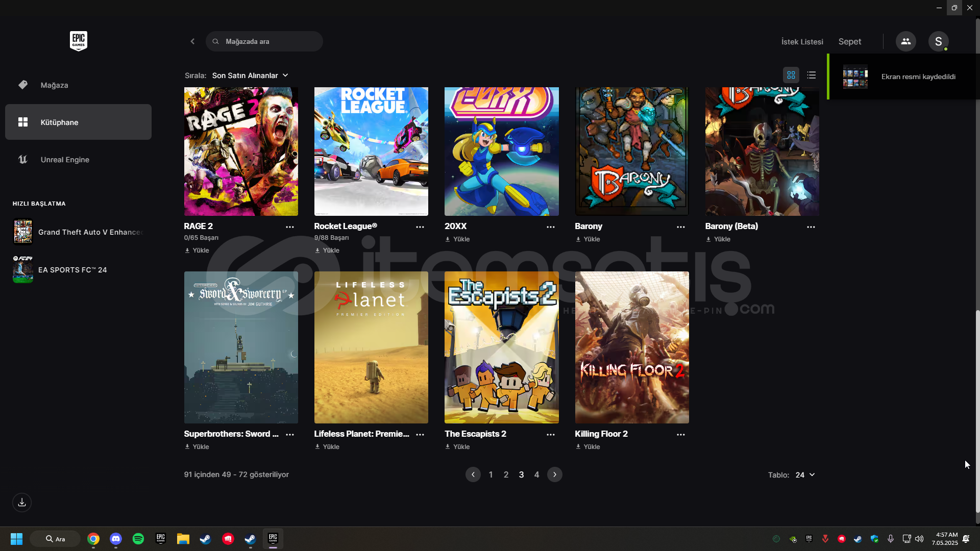Viewport: 980px width, 551px height.
Task: Expand the Son Satın Alınanlar sort dropdown
Action: pos(250,76)
